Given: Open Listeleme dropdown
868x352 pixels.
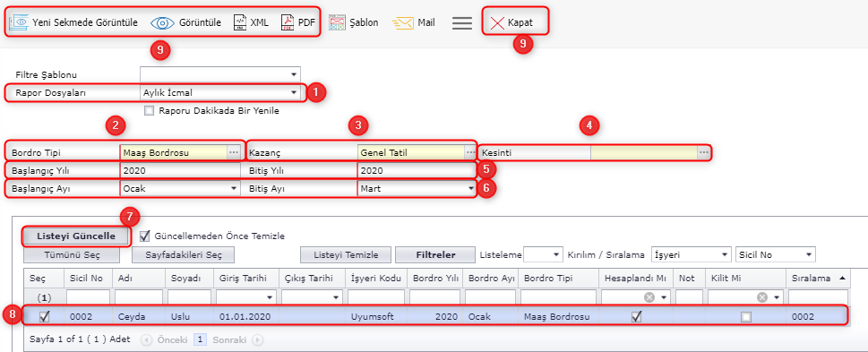Looking at the screenshot, I should [555, 254].
